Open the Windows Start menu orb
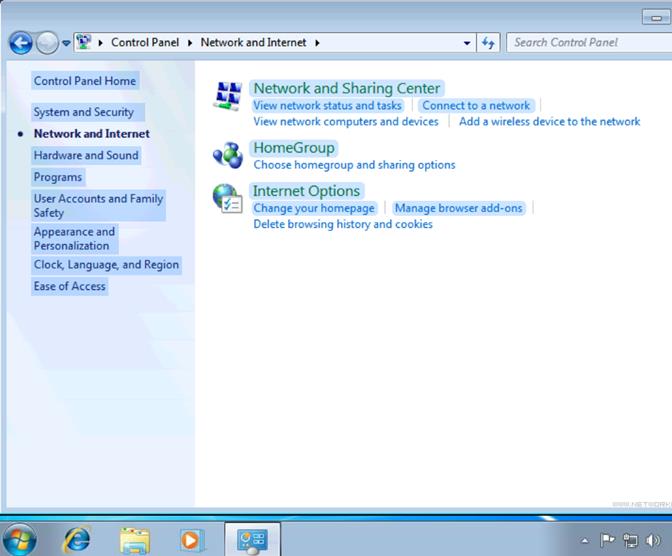Screen dimensions: 672x556 pos(19,539)
